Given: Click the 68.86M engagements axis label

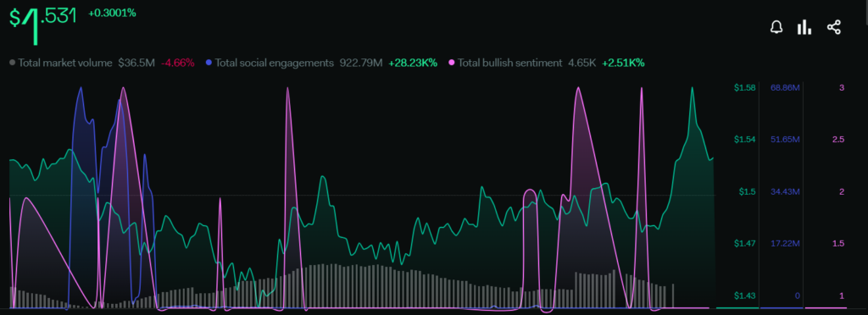Looking at the screenshot, I should [x=785, y=88].
